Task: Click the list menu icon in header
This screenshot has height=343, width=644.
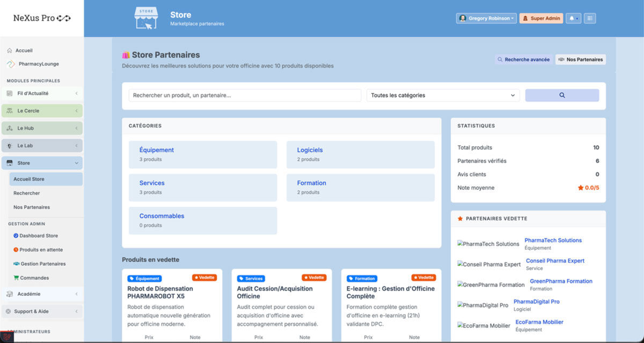Action: click(590, 18)
